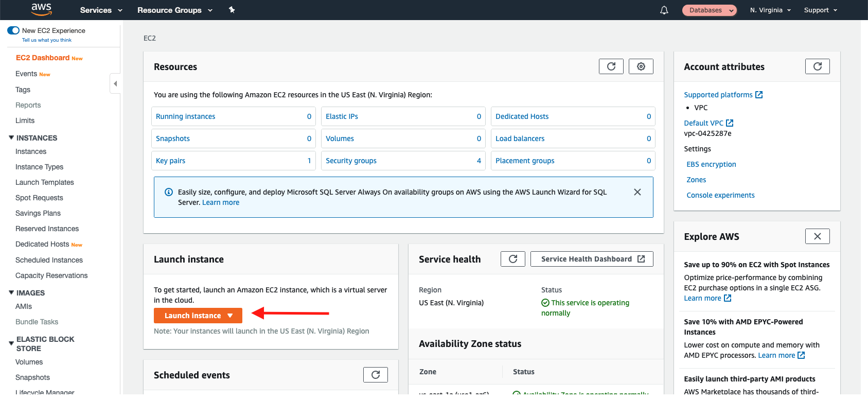Click the vpc-0425287e default VPC ID
Image resolution: width=868 pixels, height=400 pixels.
pos(707,133)
